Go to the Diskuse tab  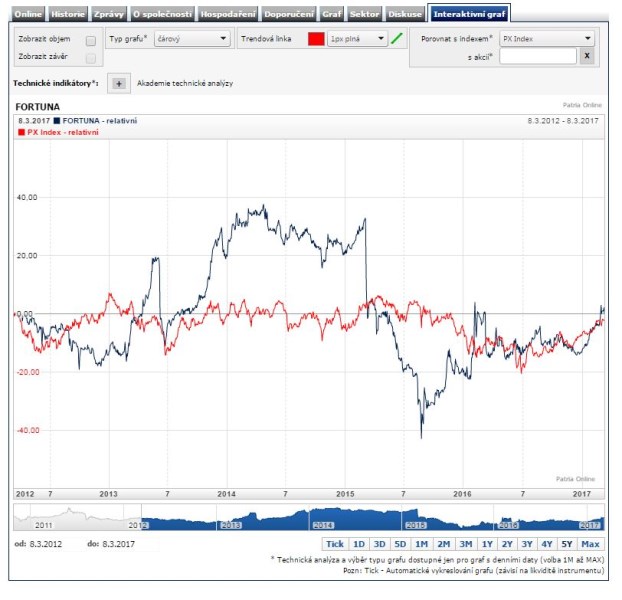403,14
